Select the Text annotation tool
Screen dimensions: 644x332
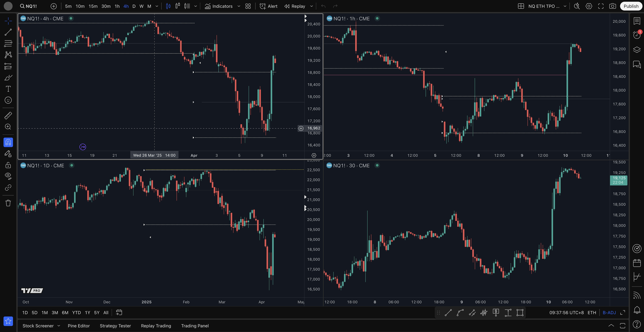(x=8, y=89)
